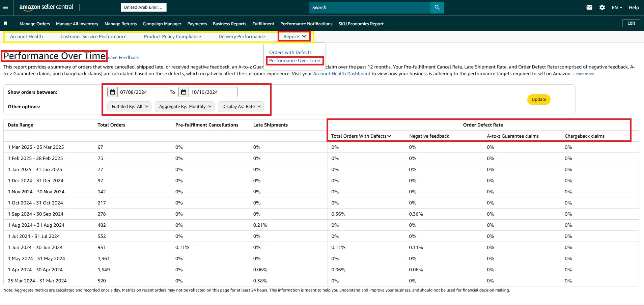Click the Amazon Seller Central logo
644x305 pixels.
46,7
